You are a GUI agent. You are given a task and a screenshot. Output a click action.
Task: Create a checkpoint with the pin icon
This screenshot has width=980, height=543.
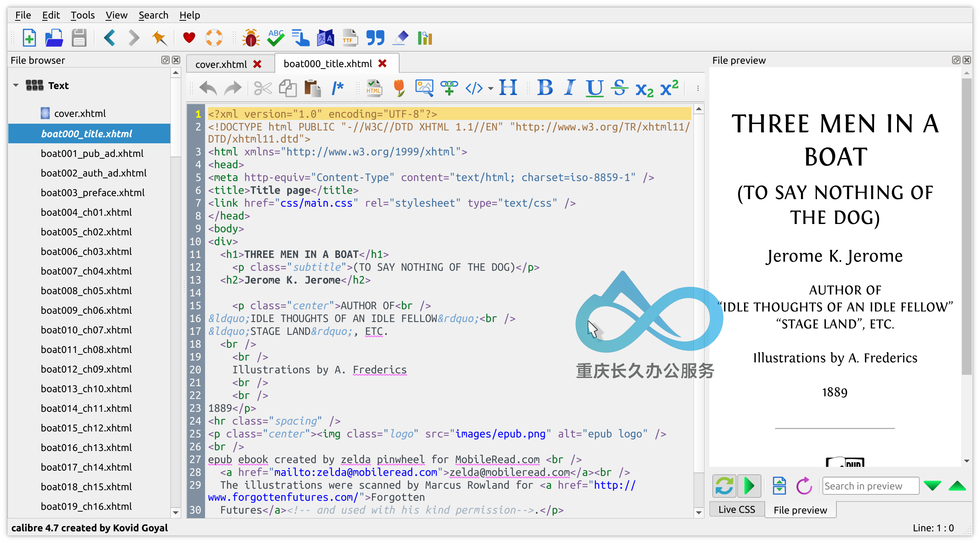pos(159,38)
